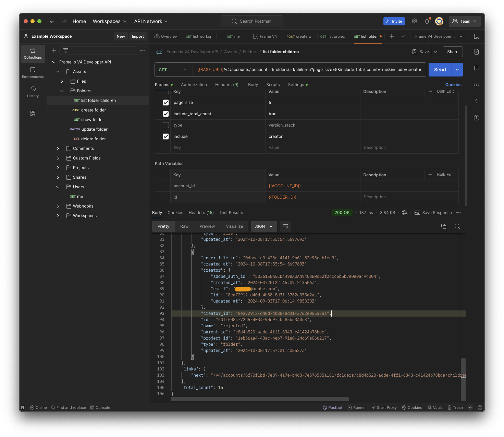Click the horizontal scrollbar in the response body
Viewport: 504px width, 437px height.
(260, 399)
